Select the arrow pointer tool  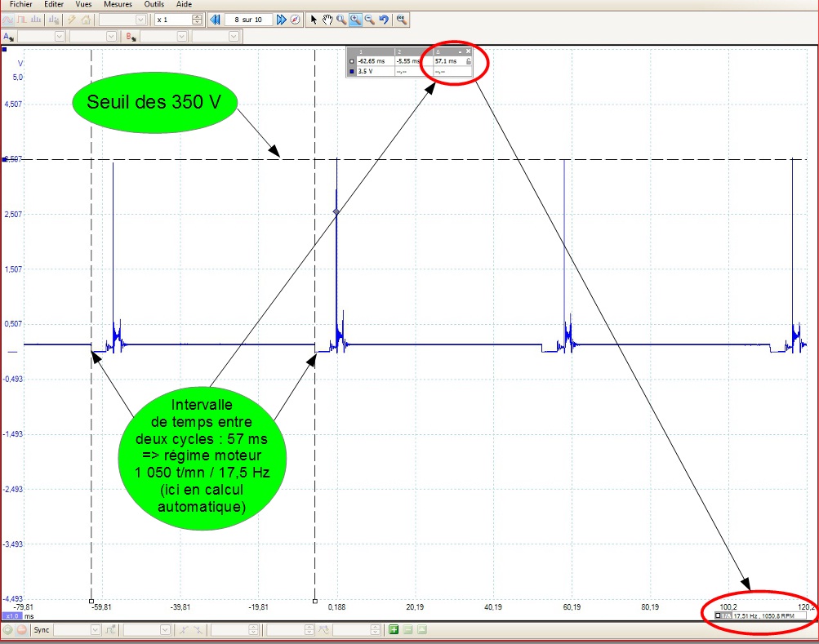pos(314,20)
